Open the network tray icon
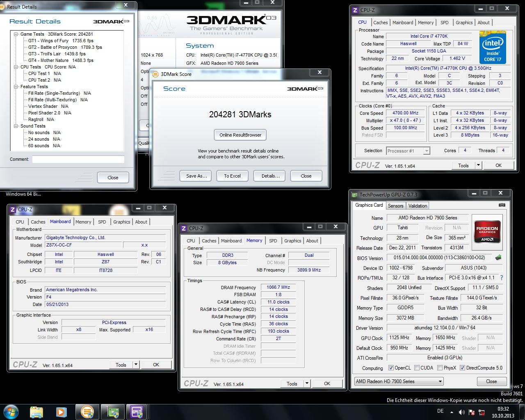 point(482,412)
